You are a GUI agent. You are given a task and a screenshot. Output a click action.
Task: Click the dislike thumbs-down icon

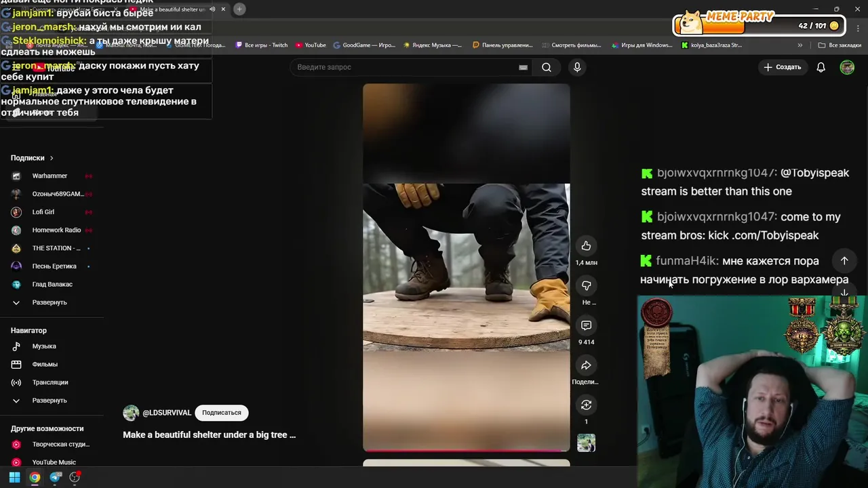[586, 285]
